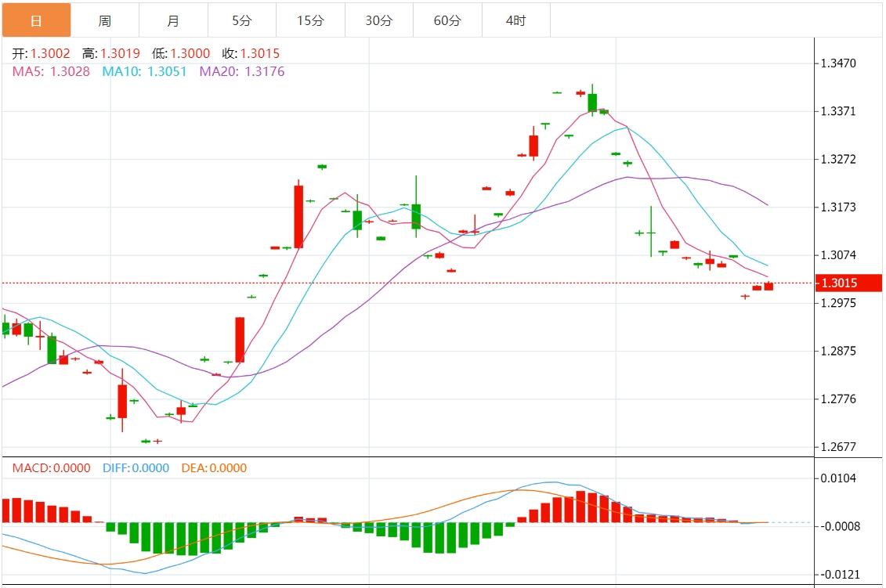This screenshot has width=886, height=588.
Task: Click the rightmost red candlestick
Action: pyautogui.click(x=768, y=287)
